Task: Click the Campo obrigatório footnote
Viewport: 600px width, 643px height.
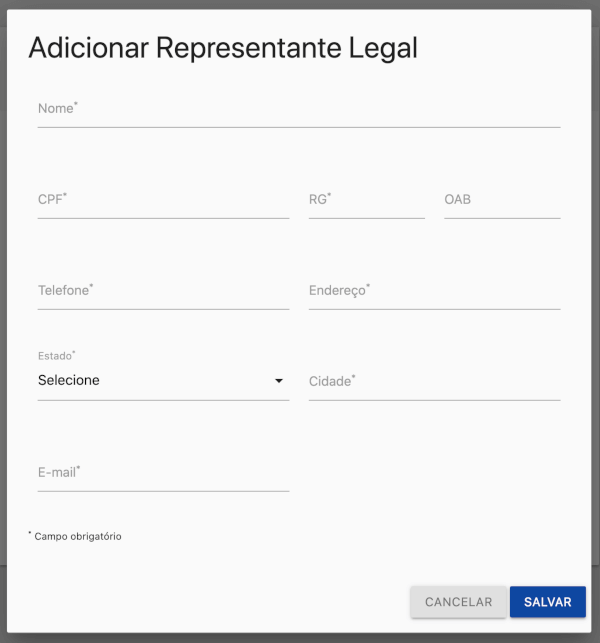Action: (78, 536)
